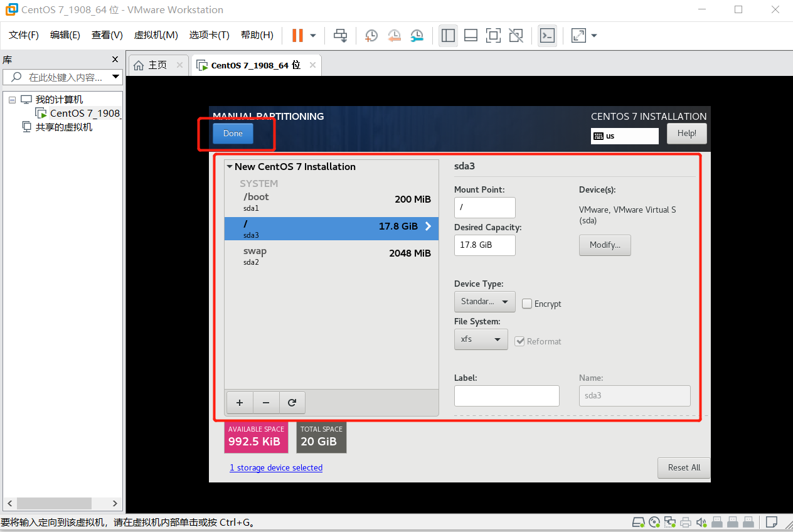Click the Help! button in installer
793x532 pixels.
tap(687, 134)
